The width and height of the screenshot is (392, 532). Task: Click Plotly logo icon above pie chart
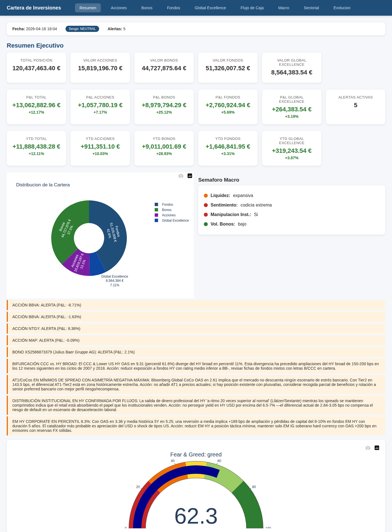[190, 176]
